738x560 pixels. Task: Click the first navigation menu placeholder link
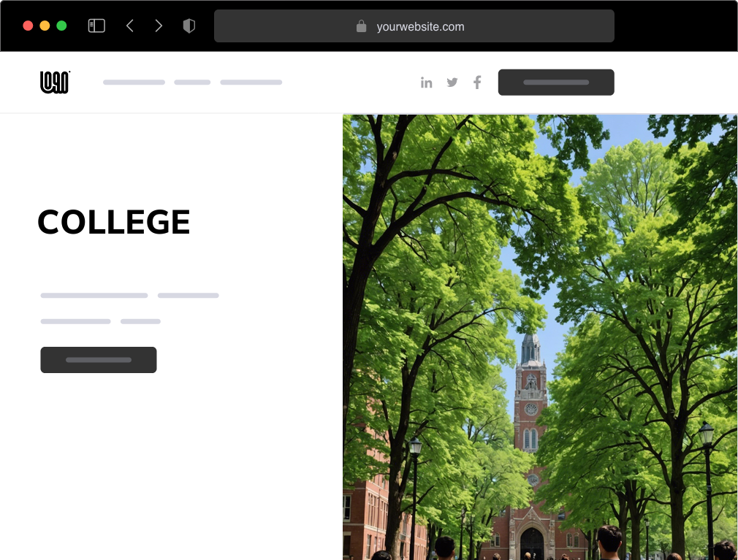click(x=134, y=82)
